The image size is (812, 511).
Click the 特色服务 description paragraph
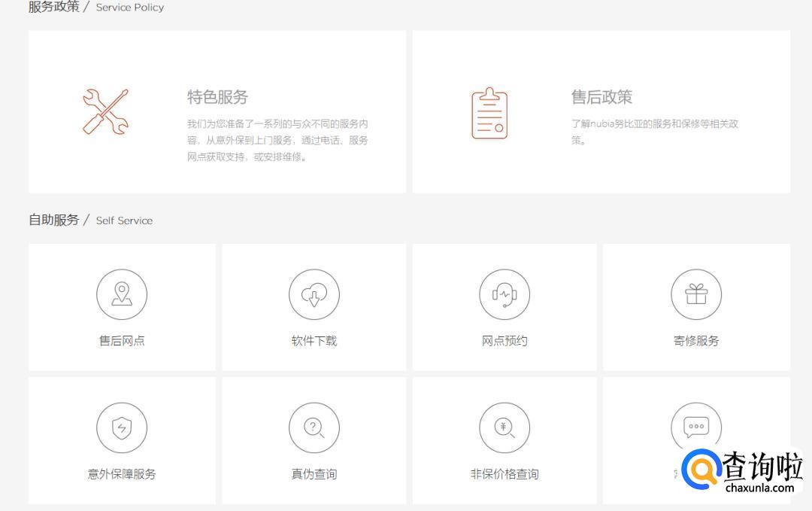[x=277, y=141]
